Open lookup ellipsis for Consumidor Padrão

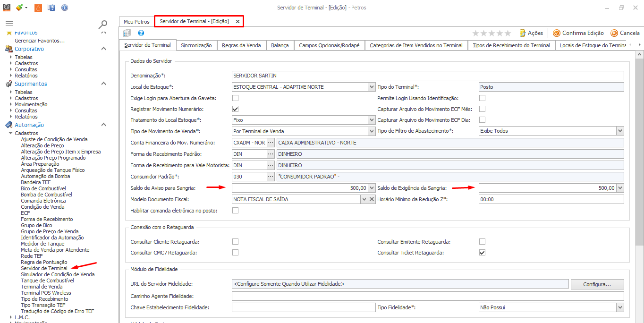271,177
